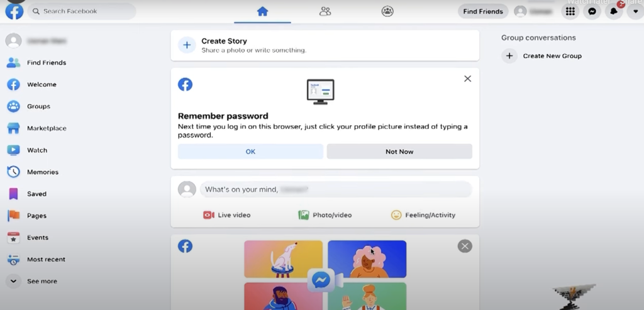Screen dimensions: 644x310
Task: Dismiss the Remember password card
Action: coord(467,79)
